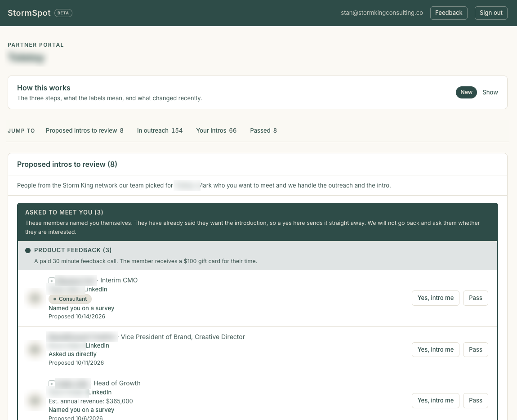Viewport: 517px width, 420px height.
Task: Jump to Your intros 66
Action: point(216,131)
